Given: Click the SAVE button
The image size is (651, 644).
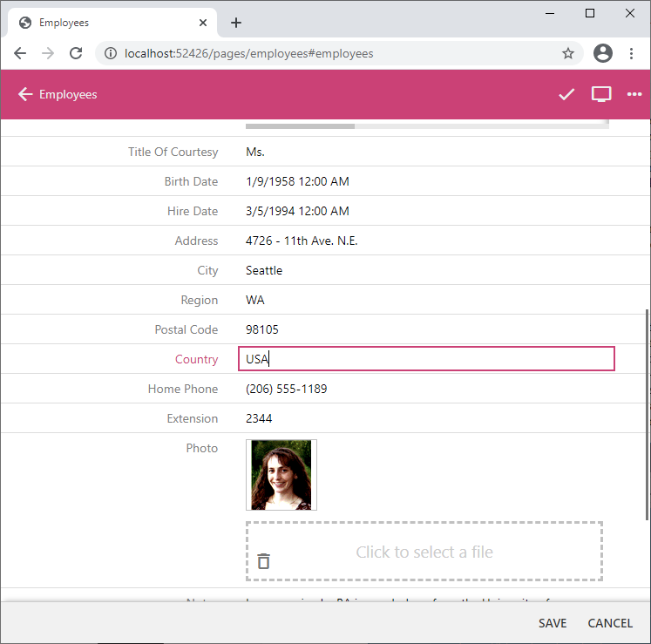Looking at the screenshot, I should coord(553,623).
